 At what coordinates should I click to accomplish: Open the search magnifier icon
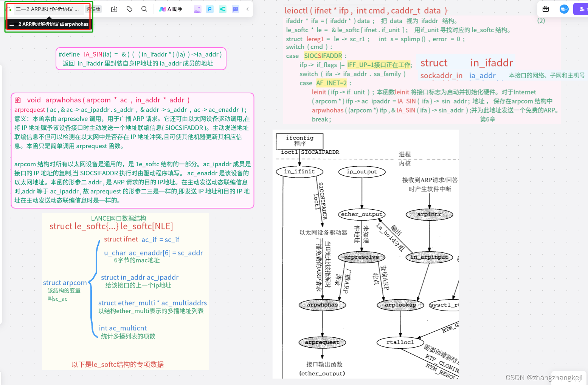144,9
